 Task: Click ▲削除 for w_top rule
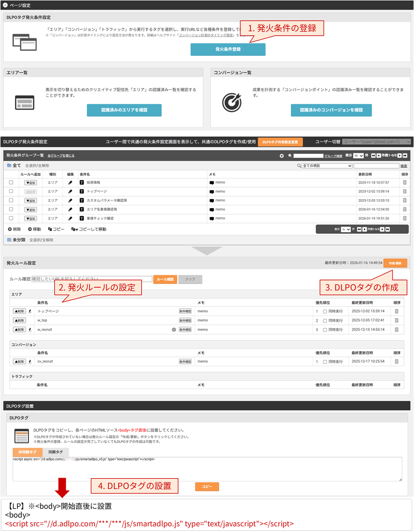[19, 320]
